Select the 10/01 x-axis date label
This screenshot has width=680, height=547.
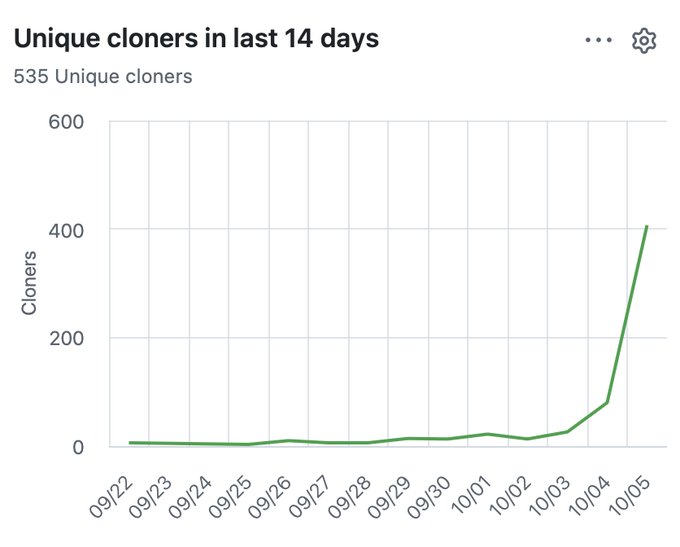tap(471, 495)
